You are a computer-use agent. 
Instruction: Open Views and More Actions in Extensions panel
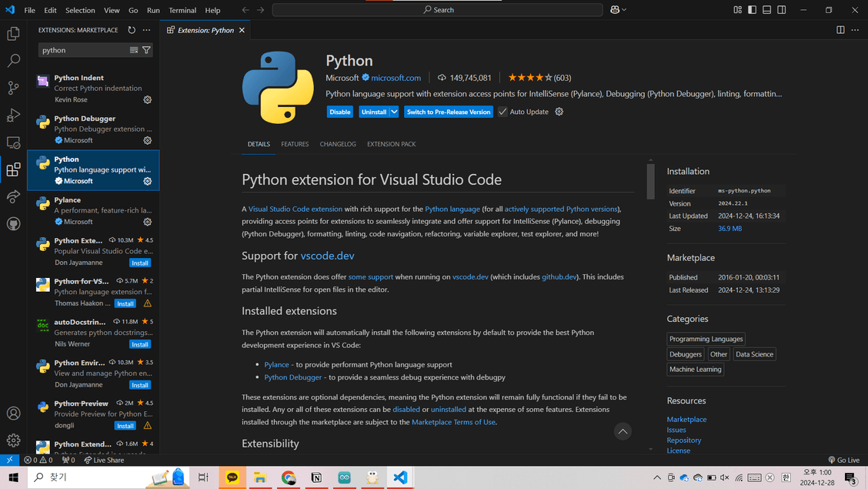[147, 30]
